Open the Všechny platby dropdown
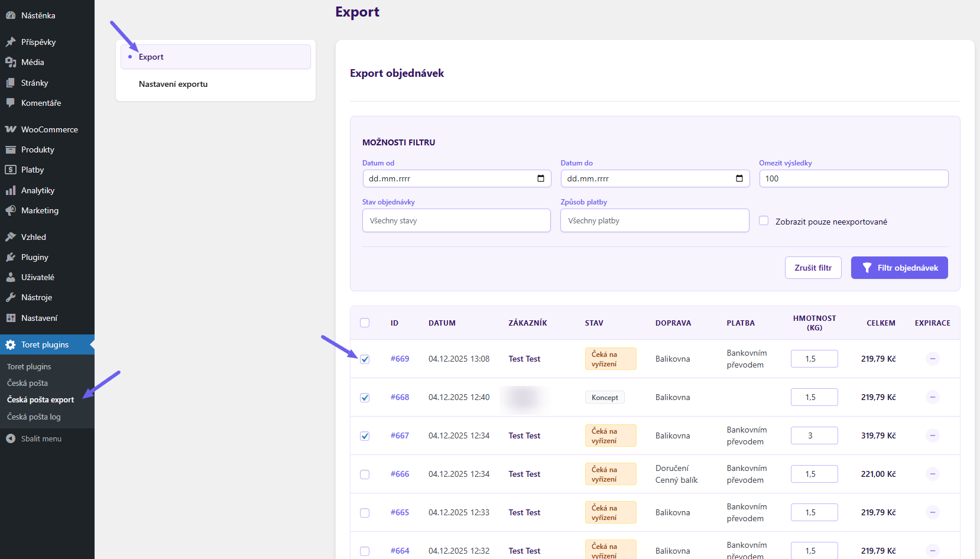The height and width of the screenshot is (559, 980). [654, 220]
